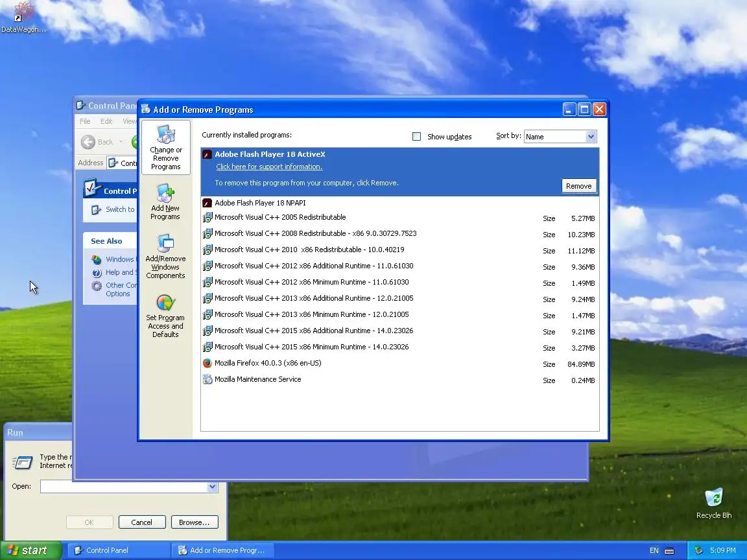Click the 84.89MB size value
This screenshot has height=560, width=747.
click(x=581, y=364)
